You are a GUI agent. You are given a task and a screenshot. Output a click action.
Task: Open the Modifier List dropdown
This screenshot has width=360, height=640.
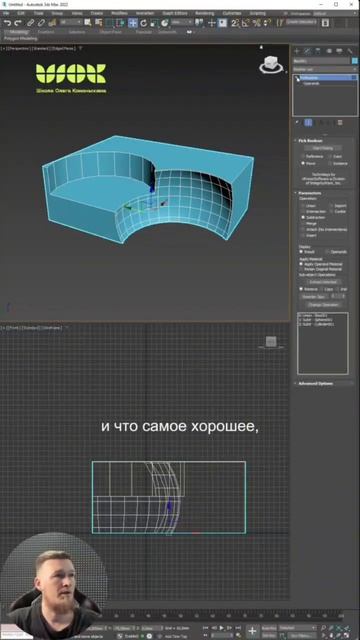pyautogui.click(x=325, y=69)
